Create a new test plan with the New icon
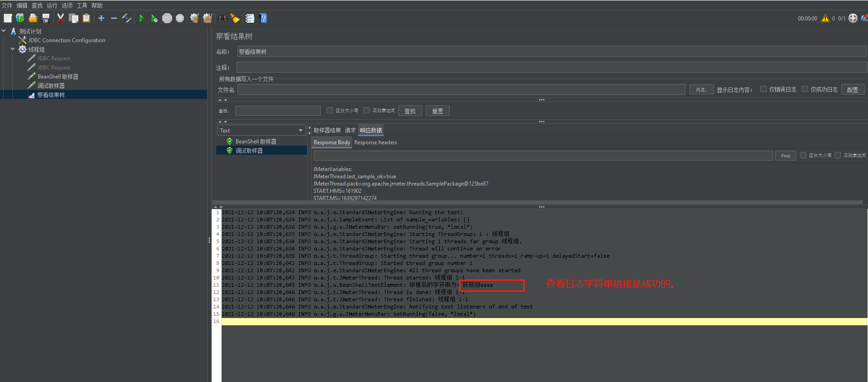The width and height of the screenshot is (868, 382). coord(8,18)
